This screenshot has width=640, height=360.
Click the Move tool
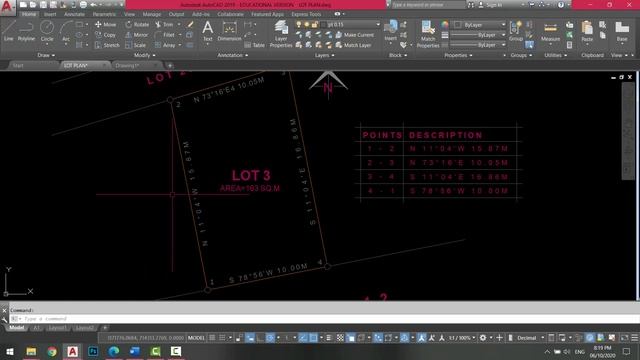105,24
